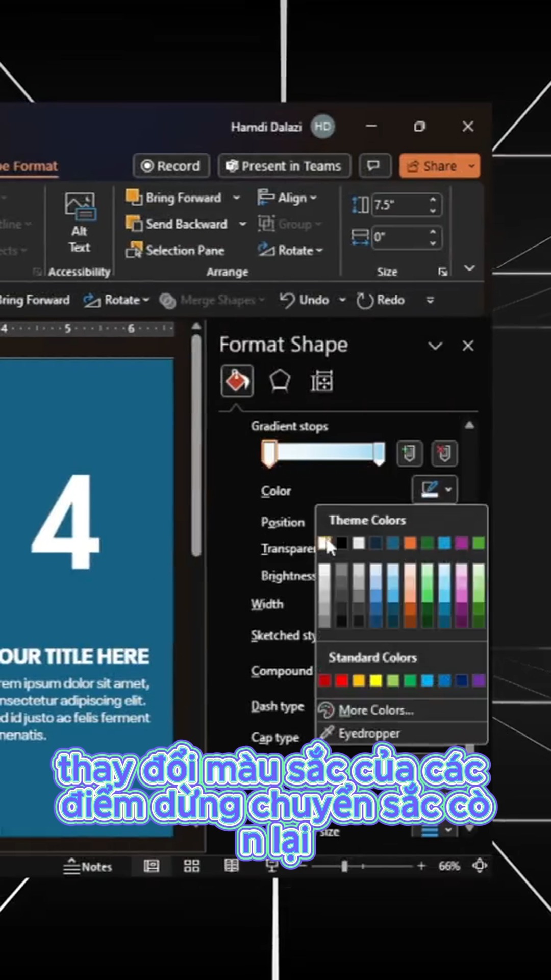This screenshot has width=551, height=980.
Task: Click the slide vertical scrollbar thumb
Action: 196,444
